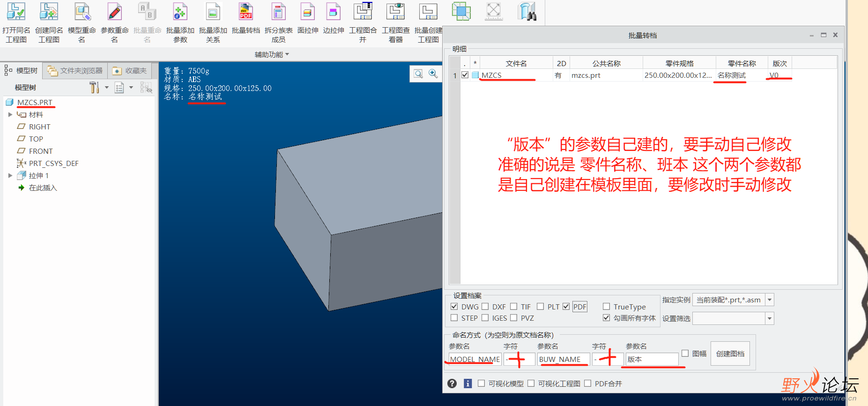Click the 创建图档 button

[x=730, y=353]
